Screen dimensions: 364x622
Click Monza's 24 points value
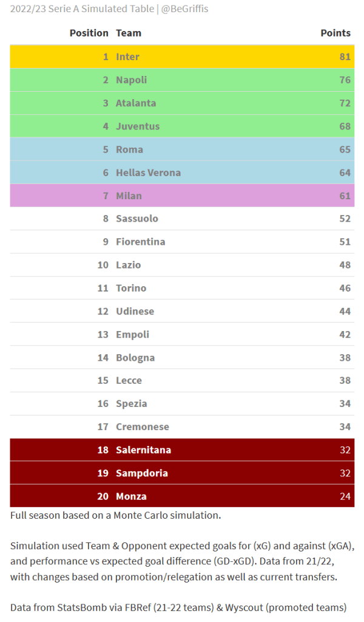click(345, 496)
